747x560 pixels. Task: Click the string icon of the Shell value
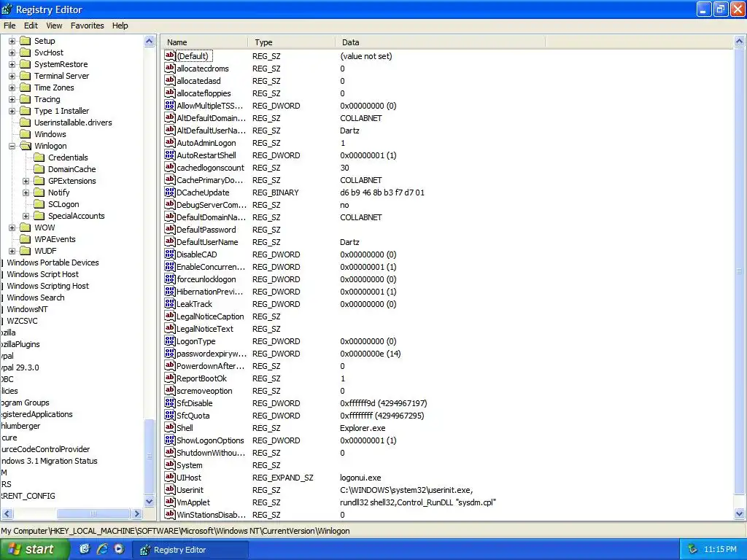pos(169,427)
